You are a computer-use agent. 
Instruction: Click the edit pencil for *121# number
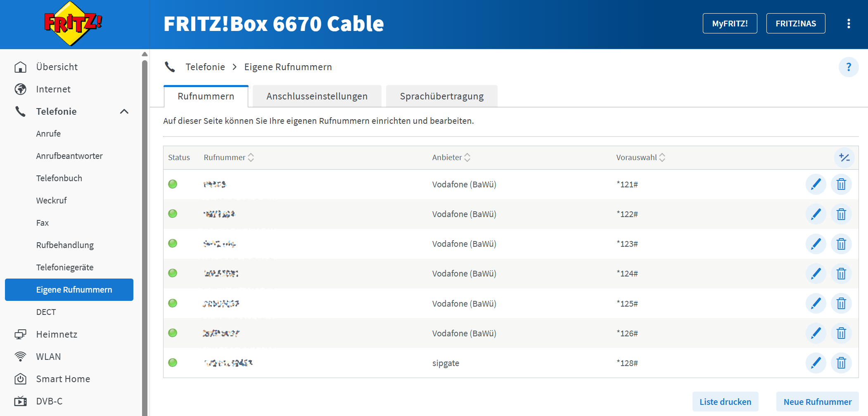pyautogui.click(x=816, y=184)
